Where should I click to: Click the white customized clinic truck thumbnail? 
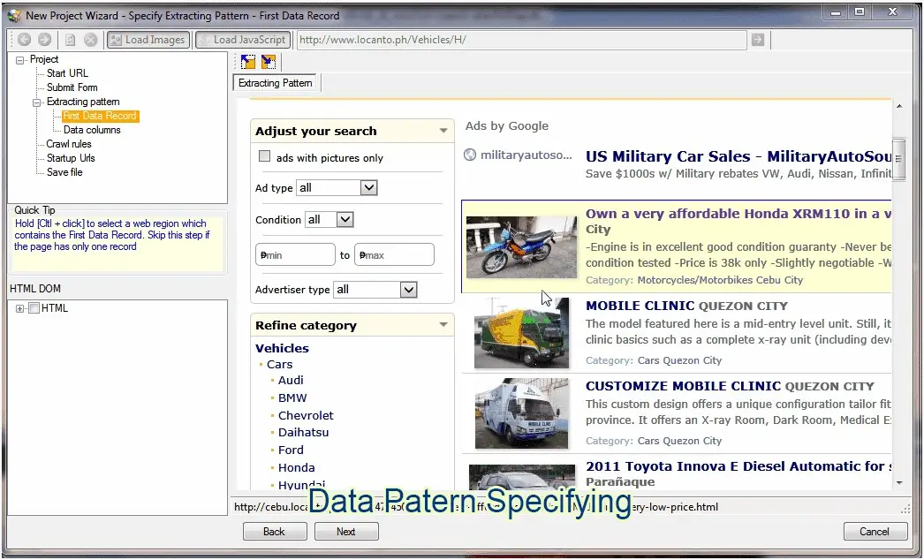click(521, 413)
